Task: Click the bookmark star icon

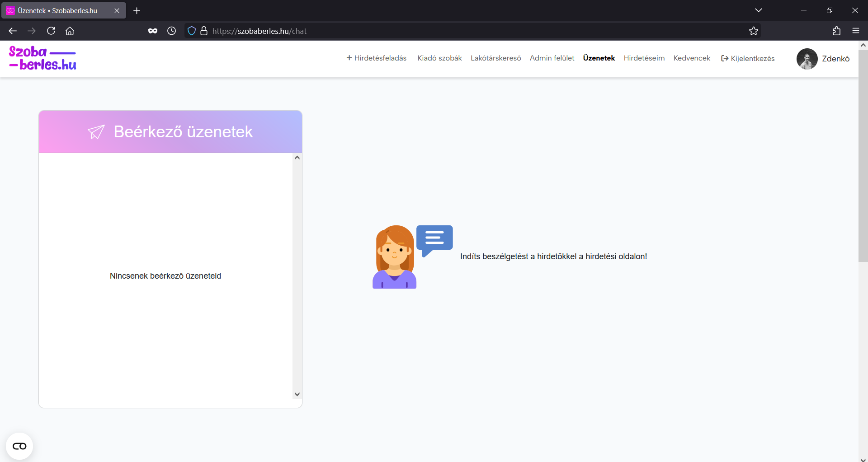Action: [x=753, y=31]
